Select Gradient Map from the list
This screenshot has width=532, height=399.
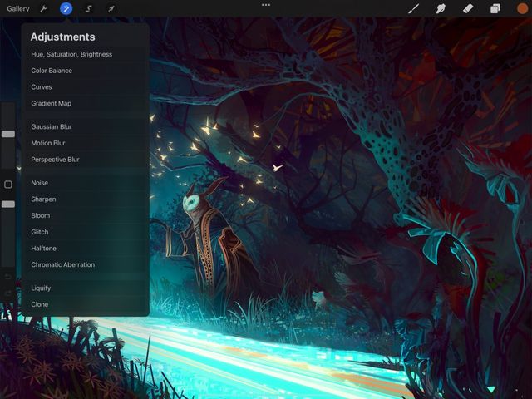52,104
